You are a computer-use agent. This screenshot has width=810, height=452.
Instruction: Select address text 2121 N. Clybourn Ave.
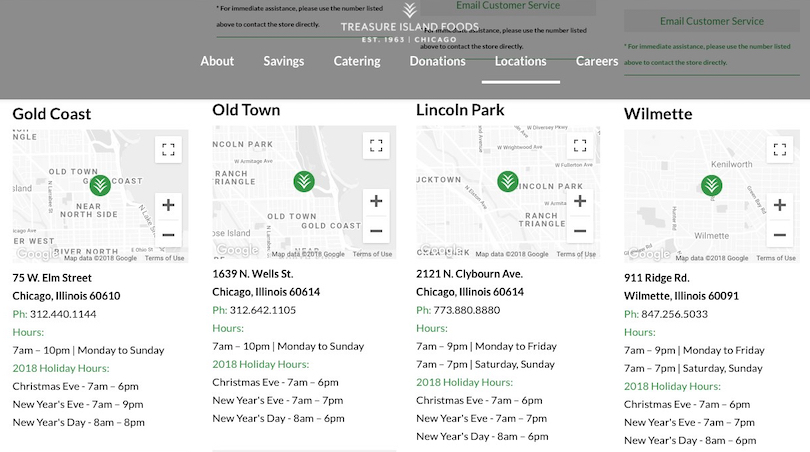pyautogui.click(x=470, y=274)
